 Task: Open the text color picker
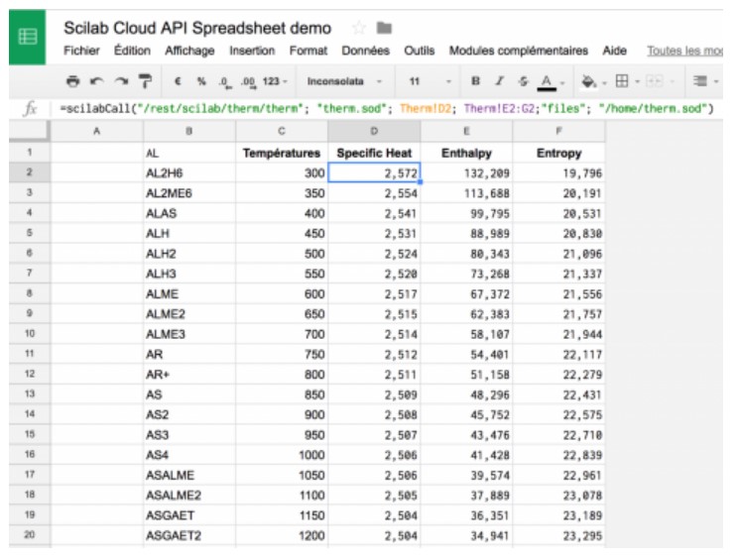tap(548, 81)
